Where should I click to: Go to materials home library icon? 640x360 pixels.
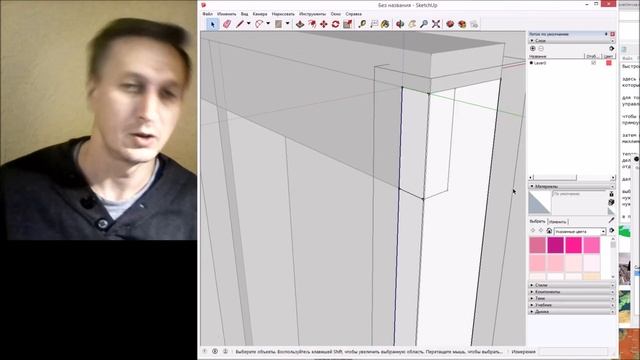tap(549, 231)
